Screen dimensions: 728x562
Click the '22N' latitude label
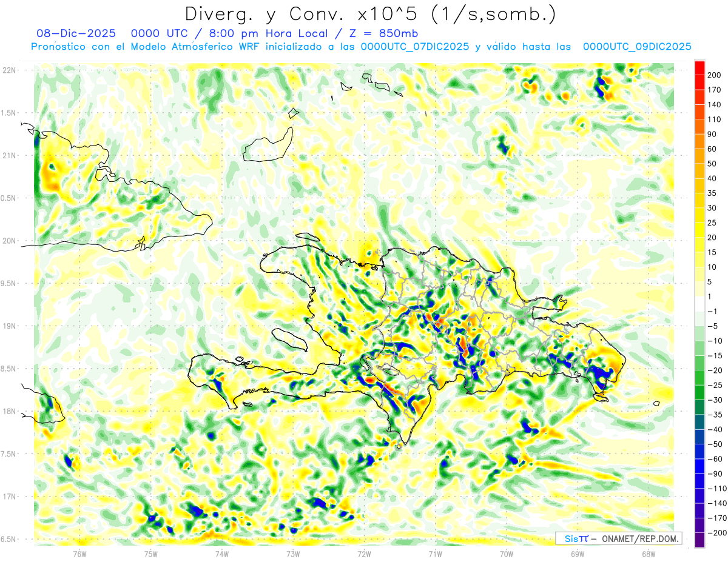click(x=9, y=70)
